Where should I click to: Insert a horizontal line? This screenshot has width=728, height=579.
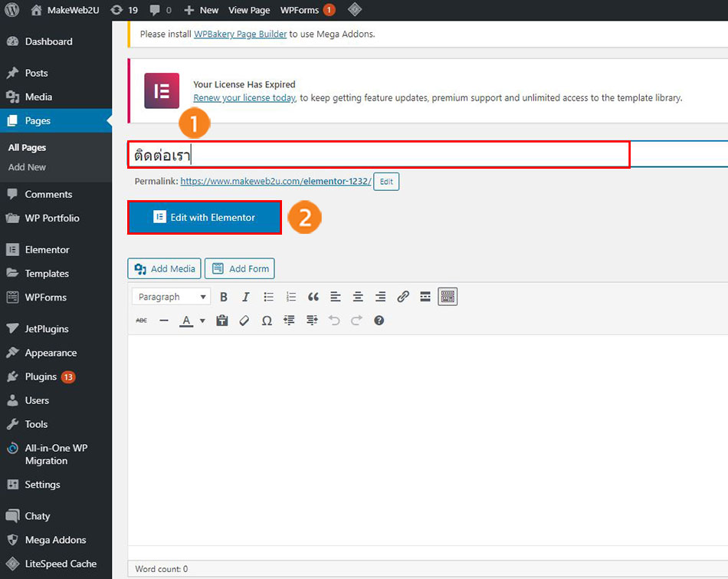click(163, 321)
